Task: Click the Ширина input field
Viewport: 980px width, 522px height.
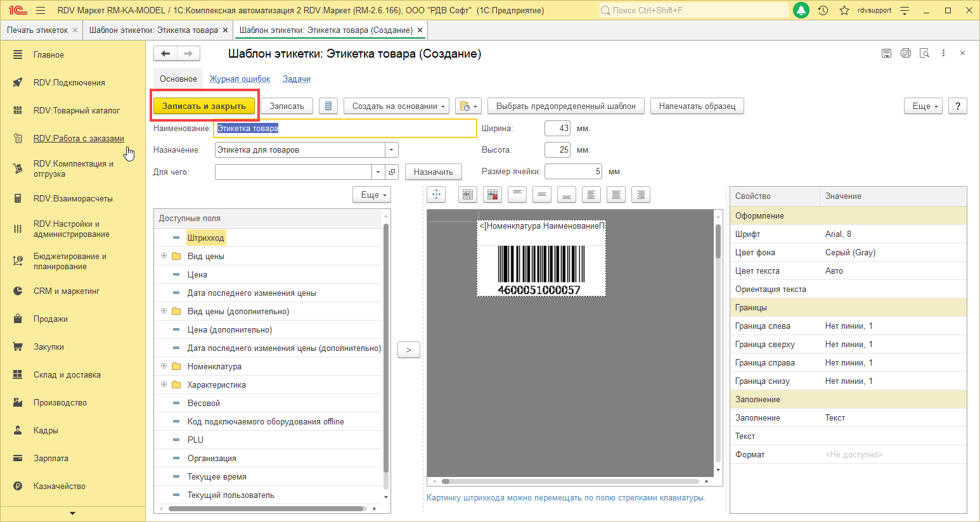Action: tap(557, 129)
